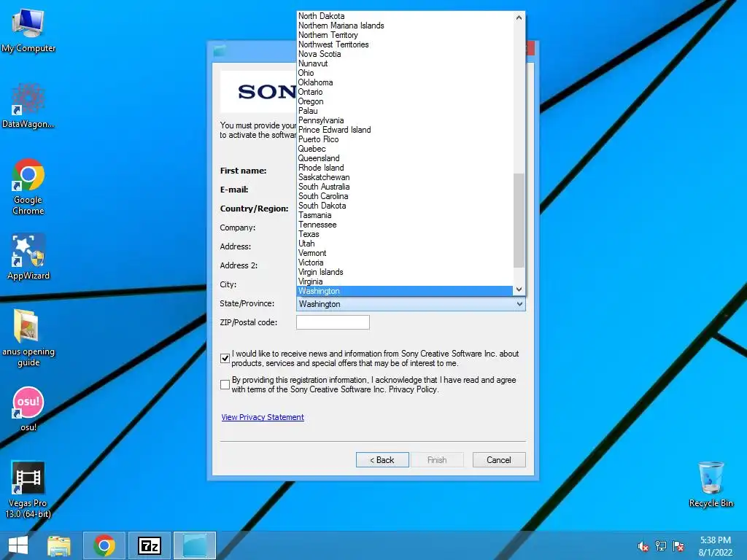The image size is (747, 560).
Task: Select South Carolina in the list
Action: (405, 196)
